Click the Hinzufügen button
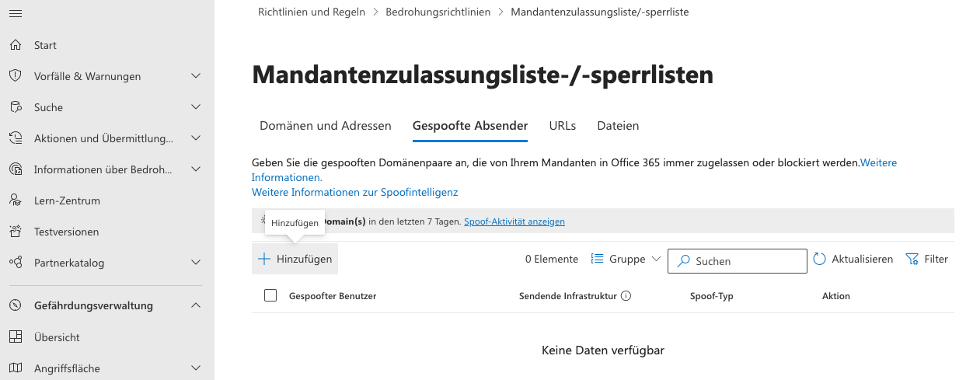This screenshot has height=380, width=980. tap(295, 259)
